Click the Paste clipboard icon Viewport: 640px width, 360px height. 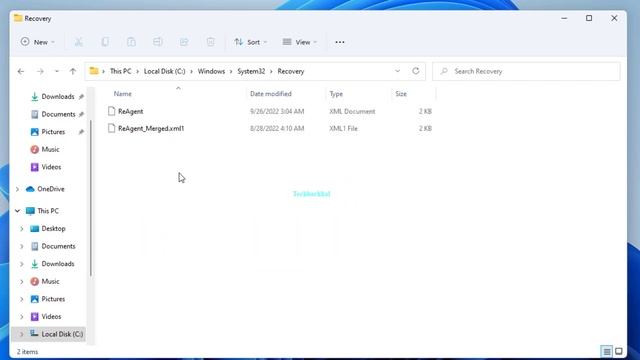(x=131, y=42)
